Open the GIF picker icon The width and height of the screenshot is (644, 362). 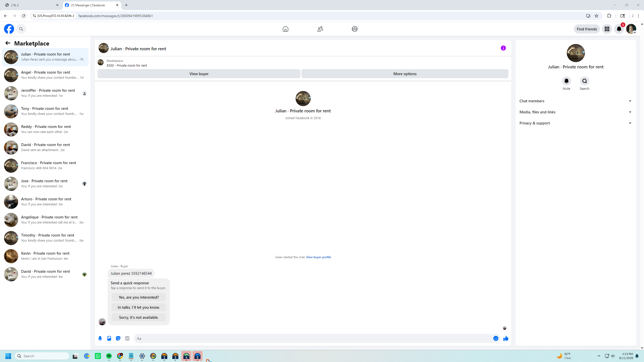pos(127,338)
